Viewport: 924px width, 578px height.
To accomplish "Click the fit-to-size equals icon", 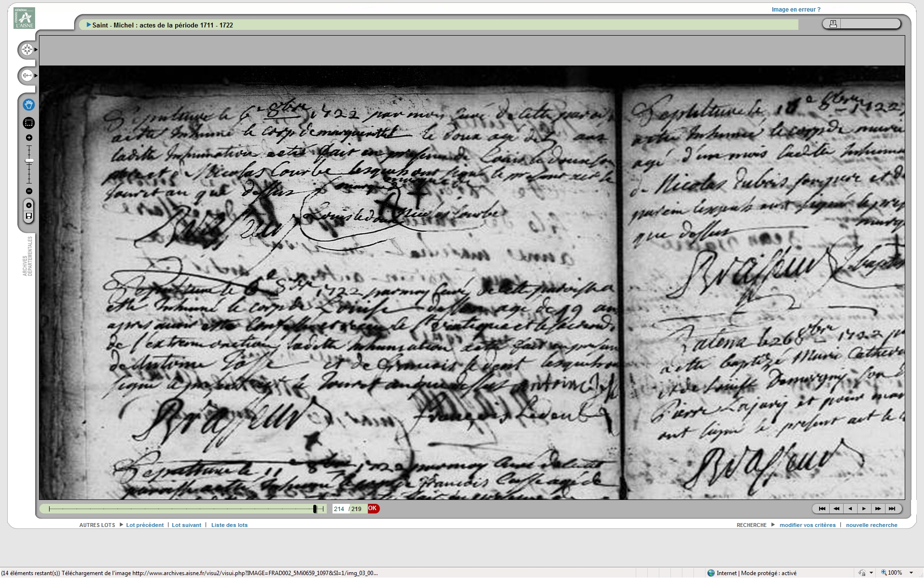I will point(29,206).
